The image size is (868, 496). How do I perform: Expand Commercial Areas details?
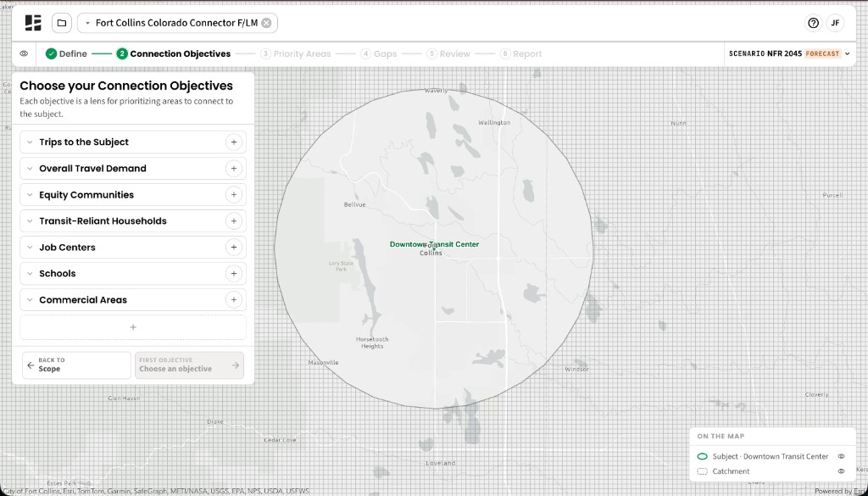30,300
